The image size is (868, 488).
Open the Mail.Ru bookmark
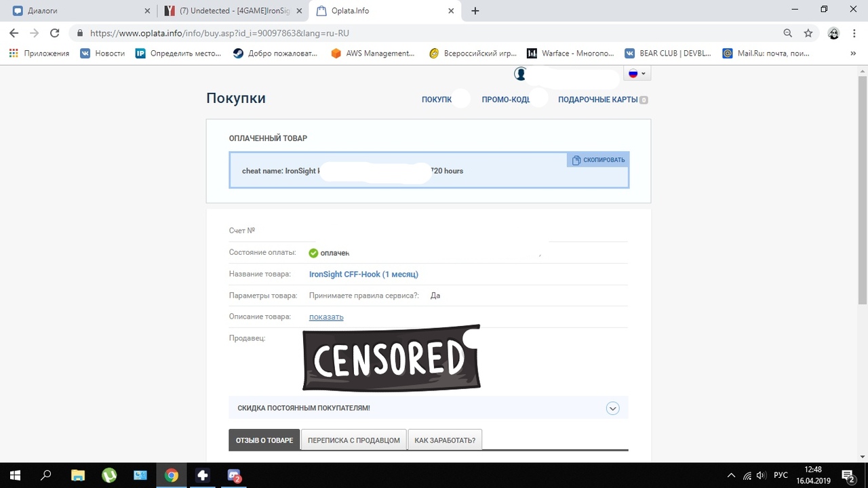[x=766, y=54]
